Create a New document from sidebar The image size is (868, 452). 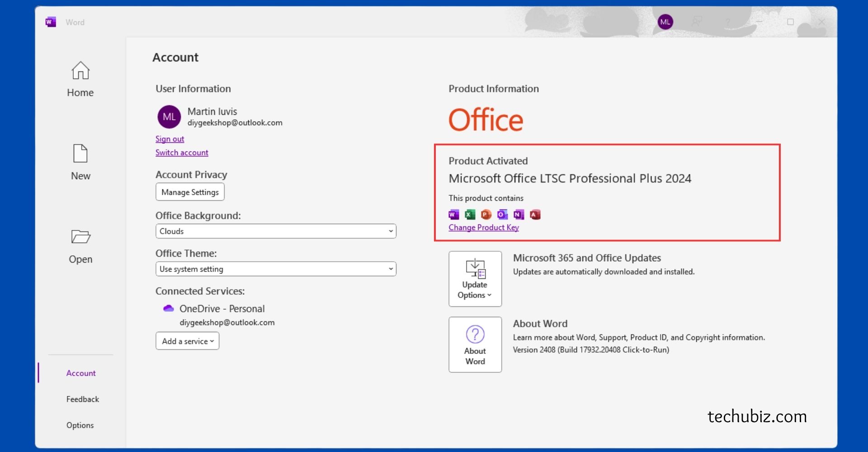click(x=80, y=162)
